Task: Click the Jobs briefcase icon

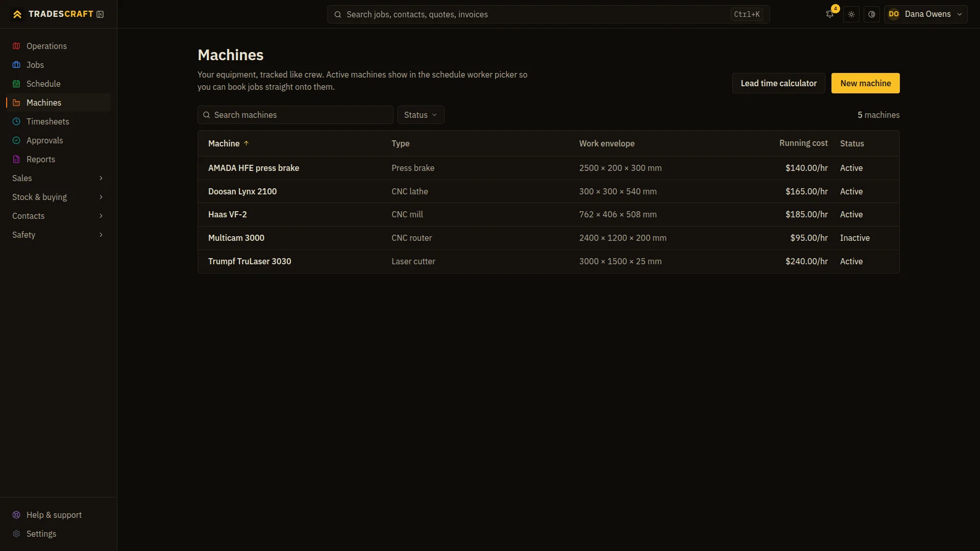Action: pos(16,65)
